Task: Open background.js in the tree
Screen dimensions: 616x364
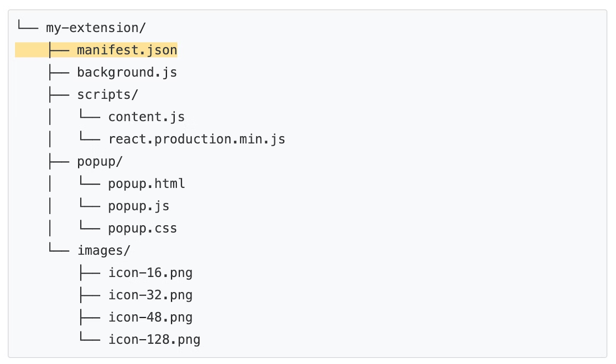Action: click(127, 72)
